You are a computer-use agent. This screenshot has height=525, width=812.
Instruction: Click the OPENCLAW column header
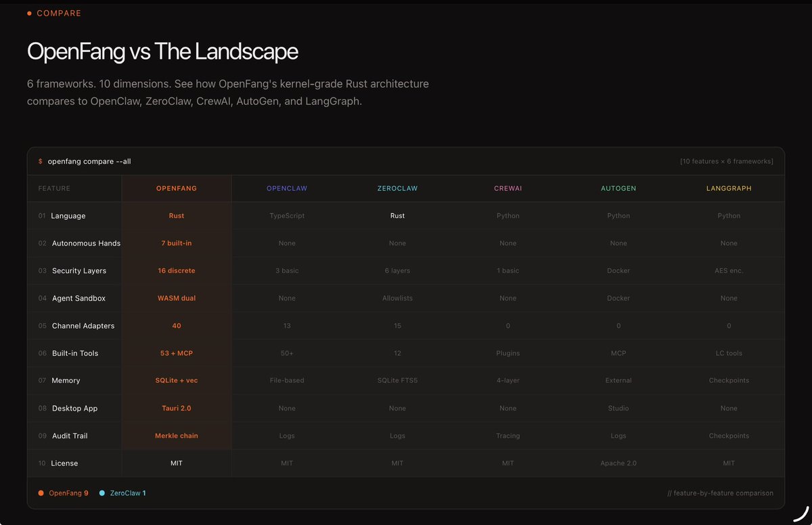click(287, 188)
